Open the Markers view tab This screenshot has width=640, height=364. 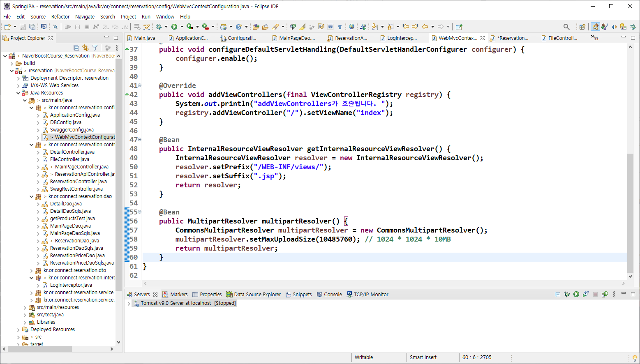click(x=175, y=294)
